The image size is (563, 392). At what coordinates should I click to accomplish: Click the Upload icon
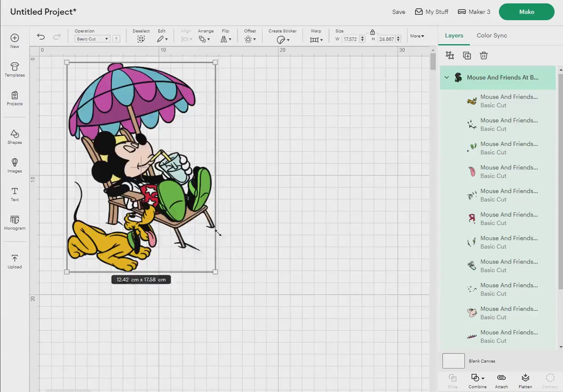pos(15,261)
